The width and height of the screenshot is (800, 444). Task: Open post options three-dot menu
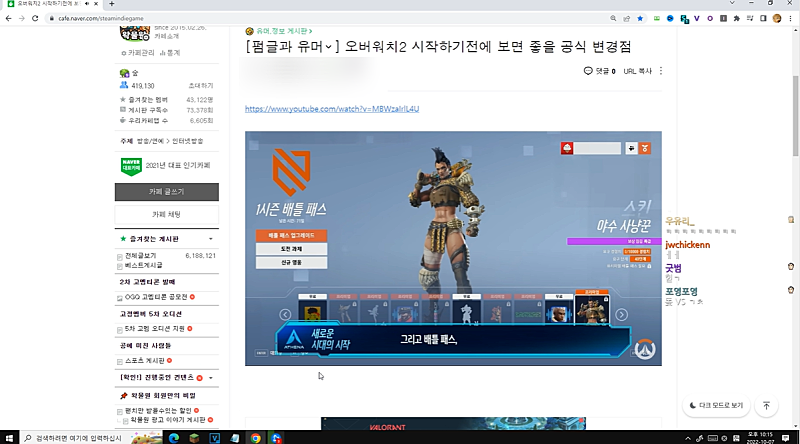click(x=661, y=71)
